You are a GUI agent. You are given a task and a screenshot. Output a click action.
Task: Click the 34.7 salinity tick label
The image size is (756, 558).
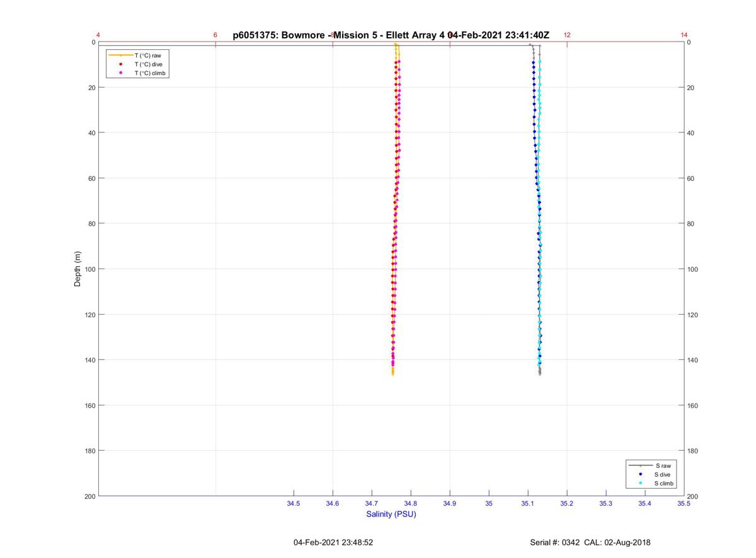coord(372,504)
